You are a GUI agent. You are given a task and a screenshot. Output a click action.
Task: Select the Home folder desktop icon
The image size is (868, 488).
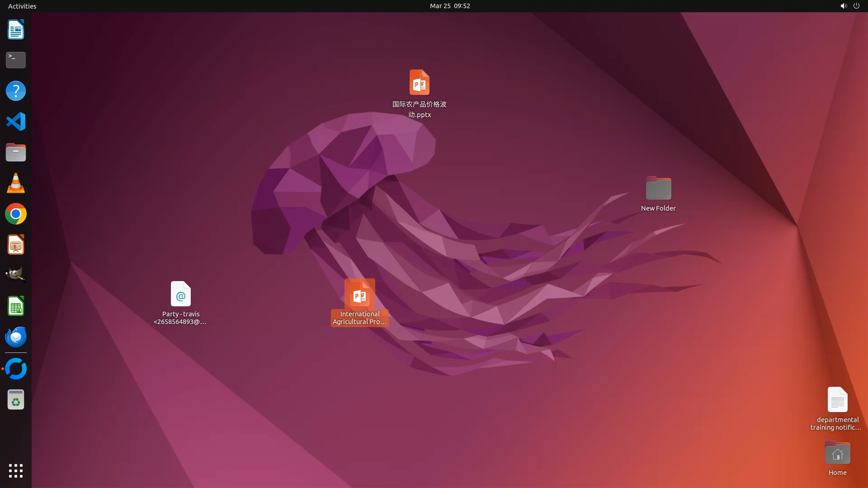pyautogui.click(x=837, y=454)
